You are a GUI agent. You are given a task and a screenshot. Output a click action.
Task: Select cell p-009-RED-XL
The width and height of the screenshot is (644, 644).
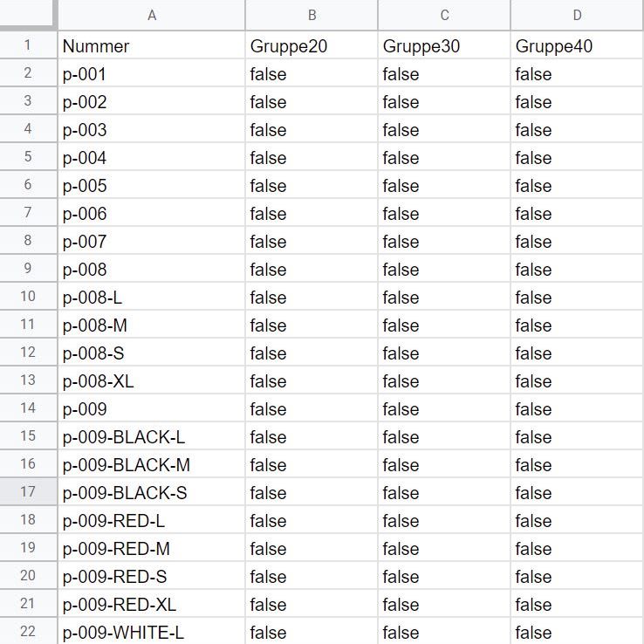pyautogui.click(x=152, y=604)
